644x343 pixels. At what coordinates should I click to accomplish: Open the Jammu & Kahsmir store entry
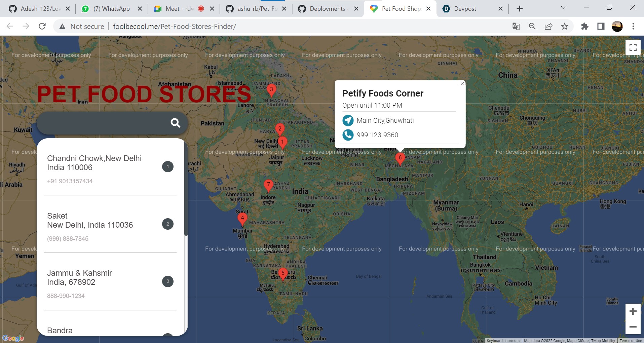tap(110, 282)
